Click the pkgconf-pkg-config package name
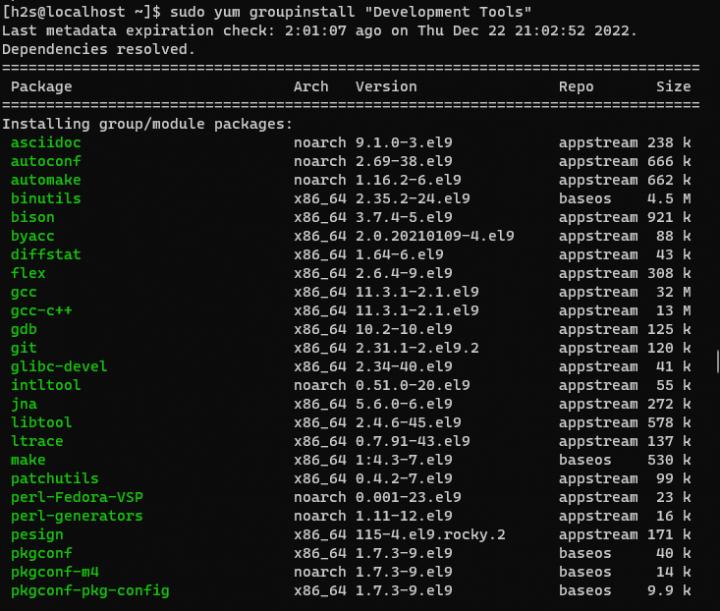This screenshot has width=720, height=611. 89,591
